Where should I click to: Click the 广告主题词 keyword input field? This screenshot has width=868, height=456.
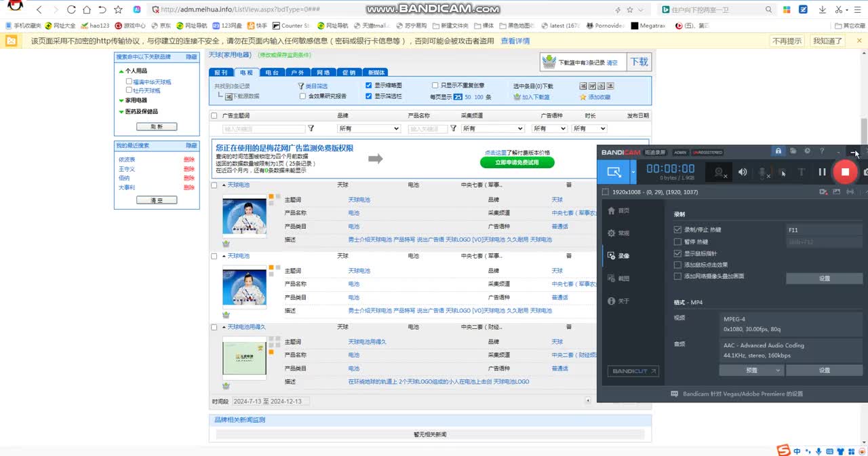tap(264, 128)
